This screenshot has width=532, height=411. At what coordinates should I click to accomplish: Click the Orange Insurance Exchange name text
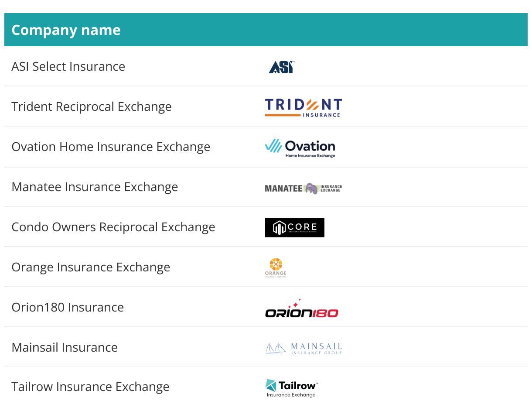91,267
